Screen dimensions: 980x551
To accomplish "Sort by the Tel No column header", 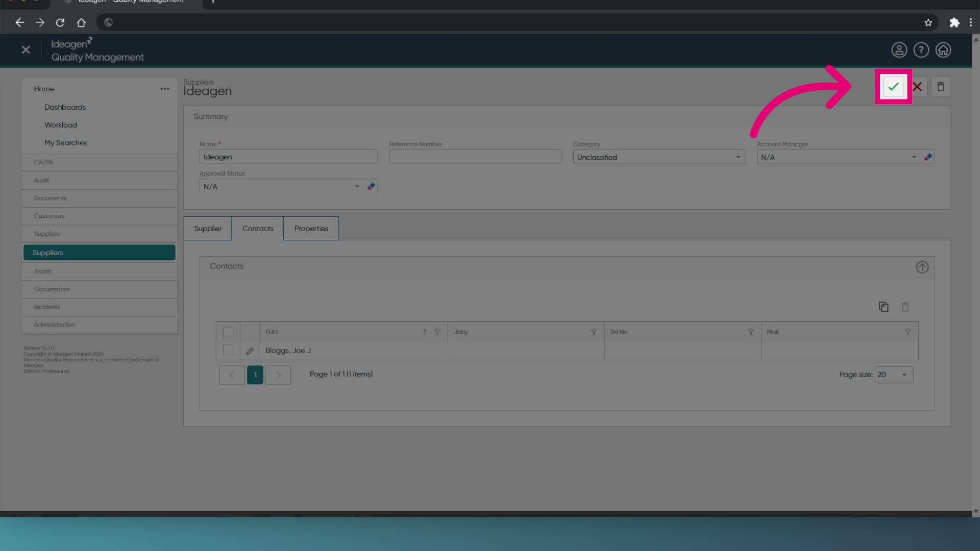I will (x=619, y=332).
